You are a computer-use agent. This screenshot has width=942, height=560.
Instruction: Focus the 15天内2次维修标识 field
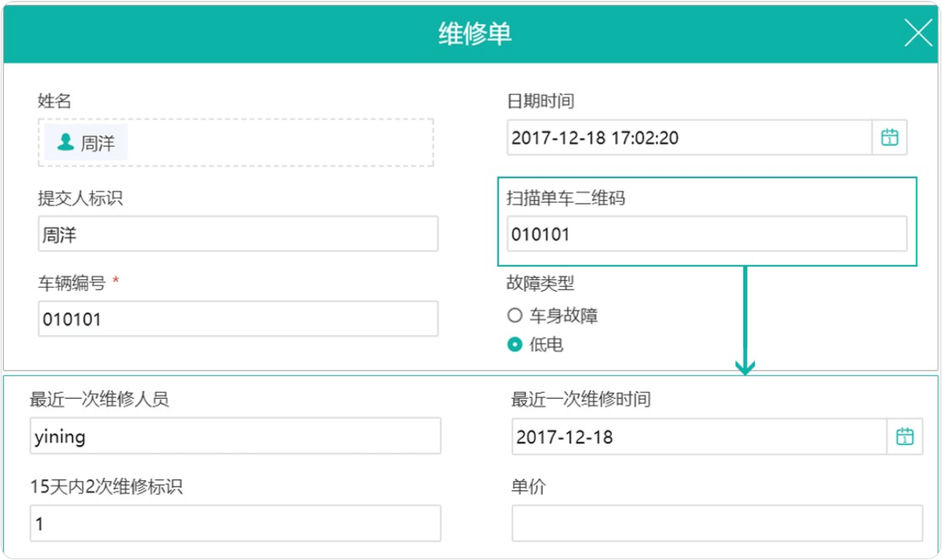tap(235, 523)
